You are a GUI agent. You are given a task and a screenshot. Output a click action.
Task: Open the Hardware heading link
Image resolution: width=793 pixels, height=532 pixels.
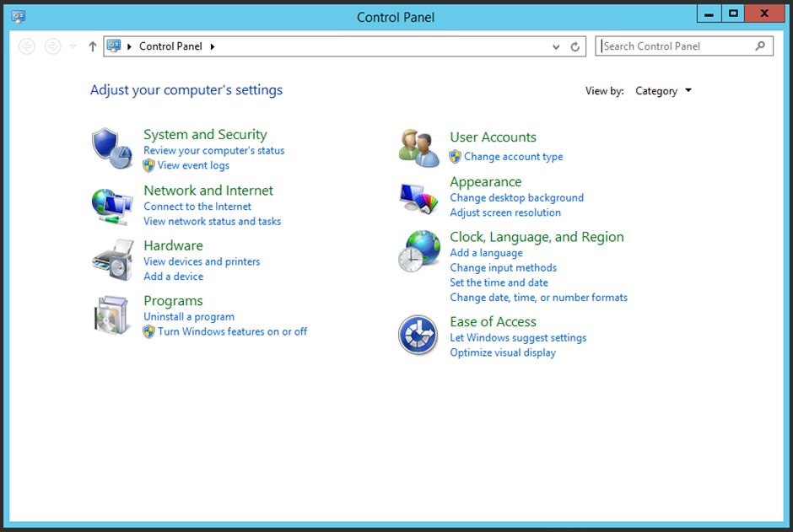pos(174,245)
